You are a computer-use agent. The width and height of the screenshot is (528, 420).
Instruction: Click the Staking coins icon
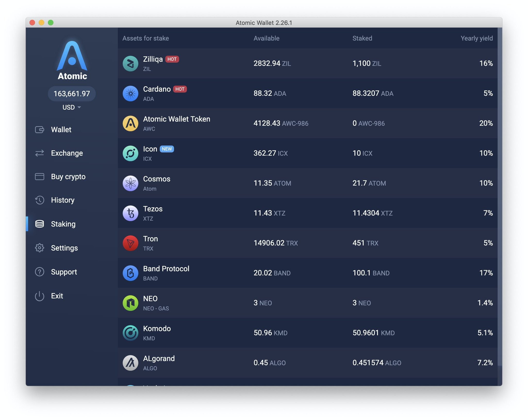pos(39,224)
